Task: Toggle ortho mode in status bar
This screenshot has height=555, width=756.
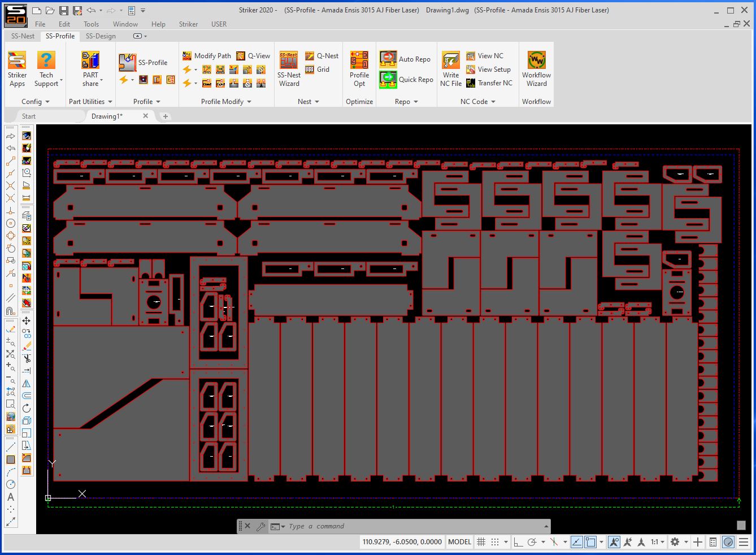Action: [x=518, y=542]
